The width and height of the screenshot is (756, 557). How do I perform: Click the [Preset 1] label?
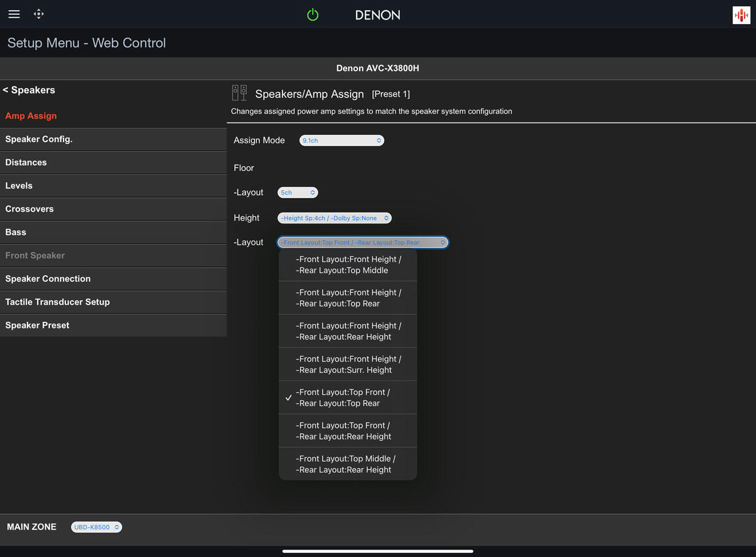click(x=391, y=94)
